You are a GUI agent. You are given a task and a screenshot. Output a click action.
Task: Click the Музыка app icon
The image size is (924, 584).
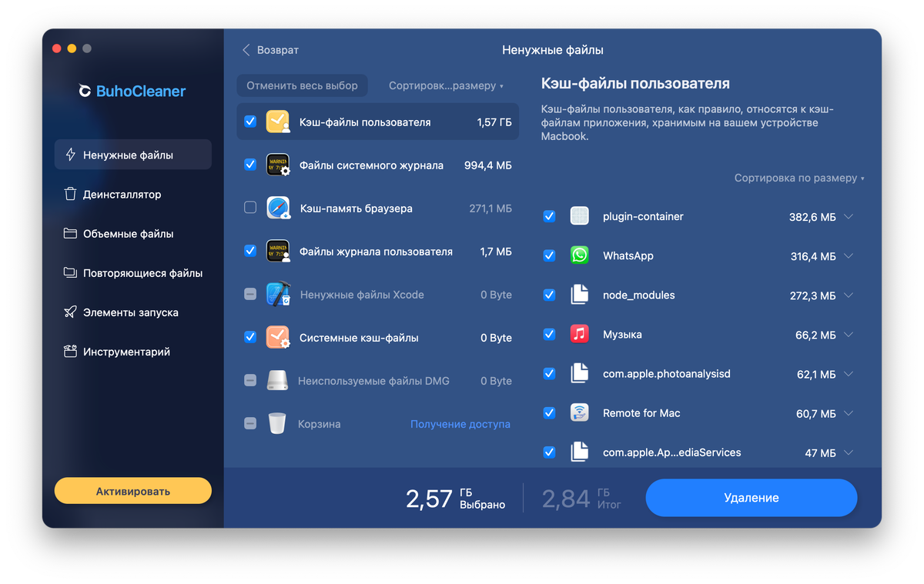[580, 334]
